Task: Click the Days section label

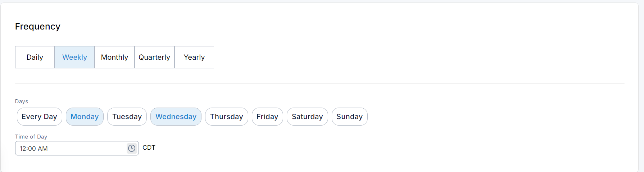Action: [x=22, y=101]
